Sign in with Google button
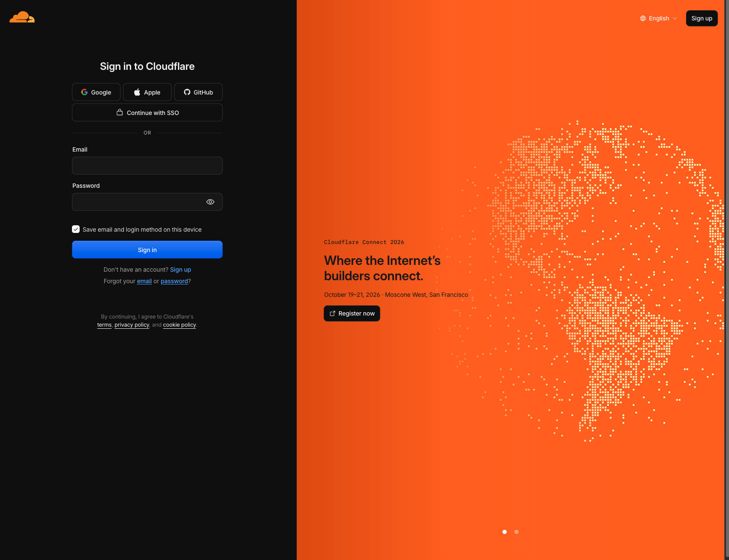Viewport: 729px width, 560px height. coord(96,92)
